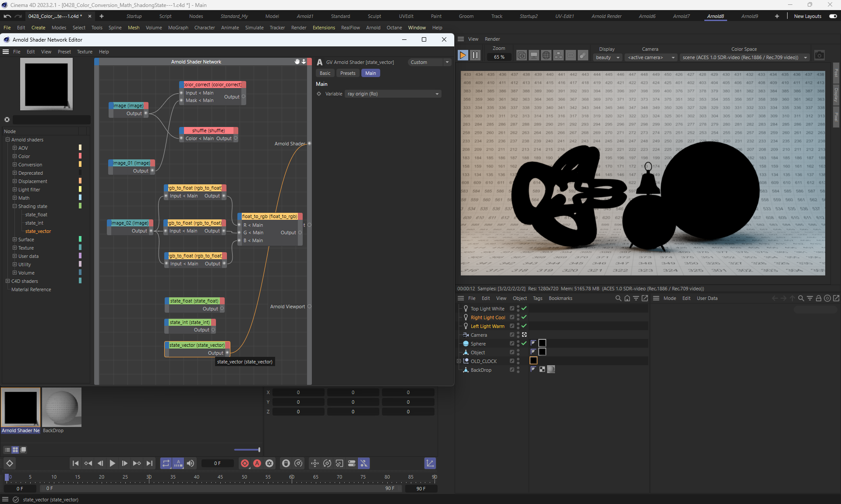Toggle the globe icon in IPR toolbar
The image size is (841, 504).
546,55
